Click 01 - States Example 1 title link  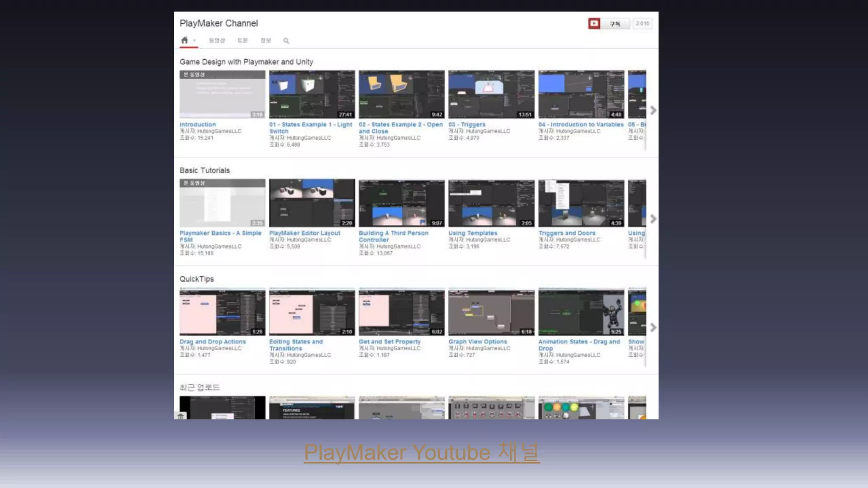tap(311, 128)
